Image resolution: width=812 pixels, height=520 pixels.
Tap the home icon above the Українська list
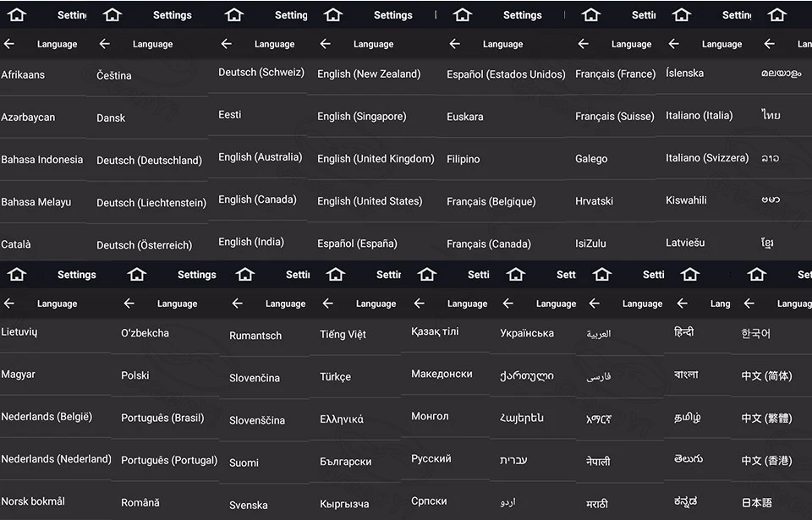pyautogui.click(x=516, y=275)
